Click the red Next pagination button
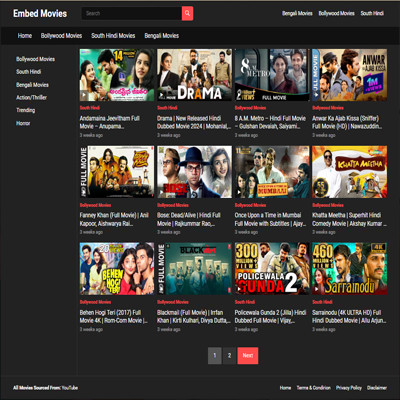 pyautogui.click(x=248, y=356)
